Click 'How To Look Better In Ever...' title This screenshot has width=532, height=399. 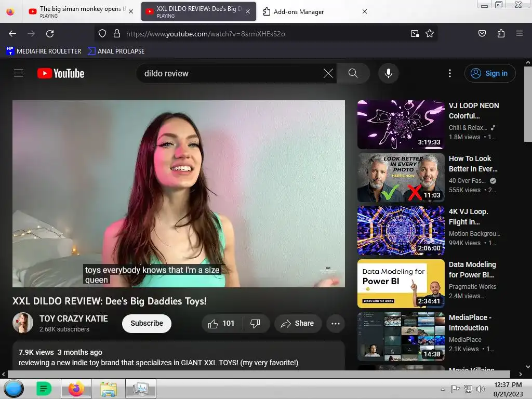point(473,164)
